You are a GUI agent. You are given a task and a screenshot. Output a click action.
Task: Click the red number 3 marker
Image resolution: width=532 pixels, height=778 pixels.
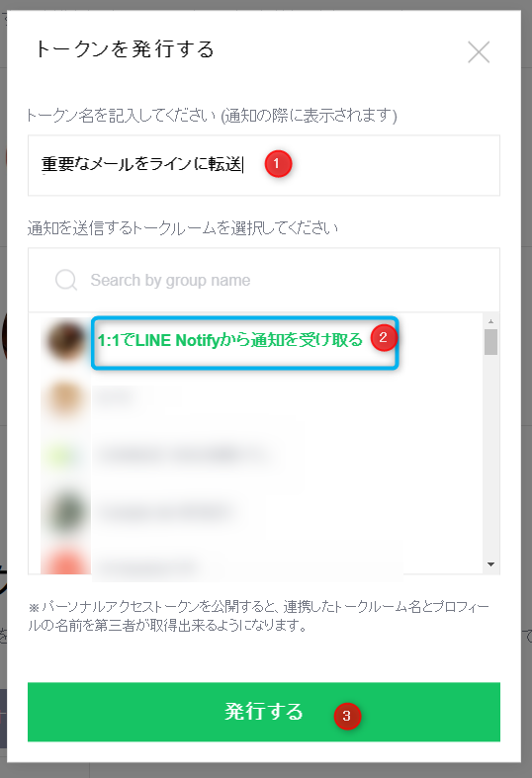click(347, 716)
